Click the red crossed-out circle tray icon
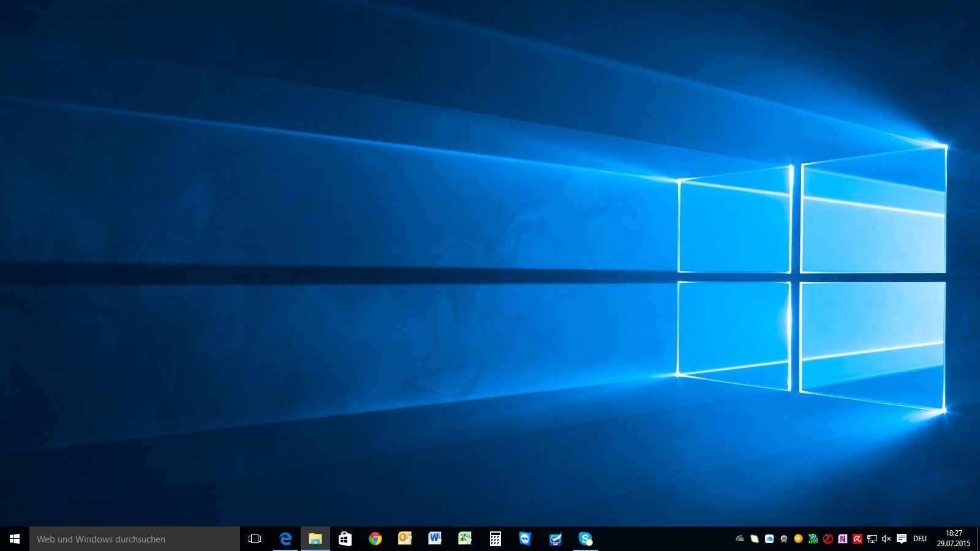Screen dimensions: 980x551 click(828, 539)
